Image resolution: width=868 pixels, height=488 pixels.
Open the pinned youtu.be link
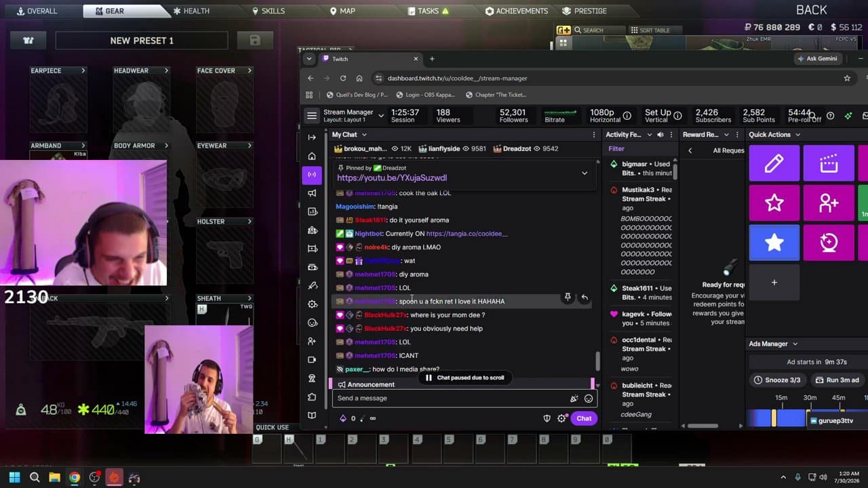(x=392, y=178)
